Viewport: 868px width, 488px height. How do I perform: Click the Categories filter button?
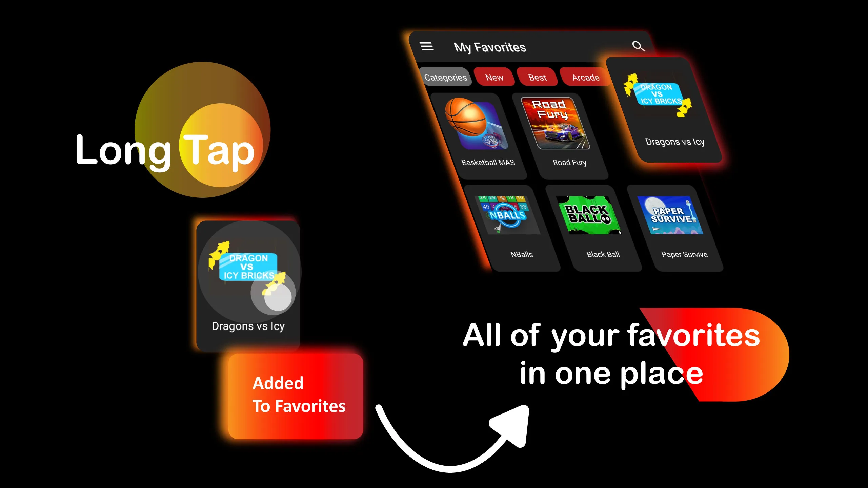(444, 78)
